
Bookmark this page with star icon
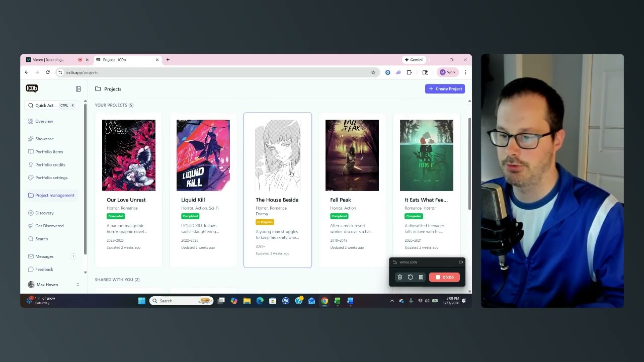(373, 72)
